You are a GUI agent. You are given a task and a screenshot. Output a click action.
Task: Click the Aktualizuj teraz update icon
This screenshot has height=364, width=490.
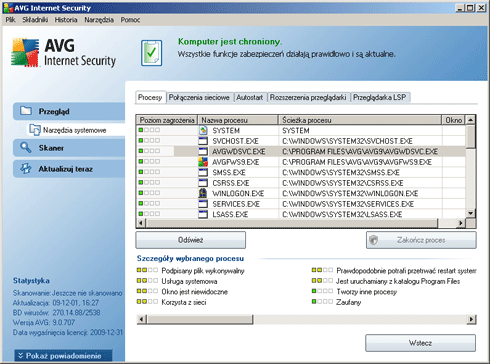coord(26,169)
